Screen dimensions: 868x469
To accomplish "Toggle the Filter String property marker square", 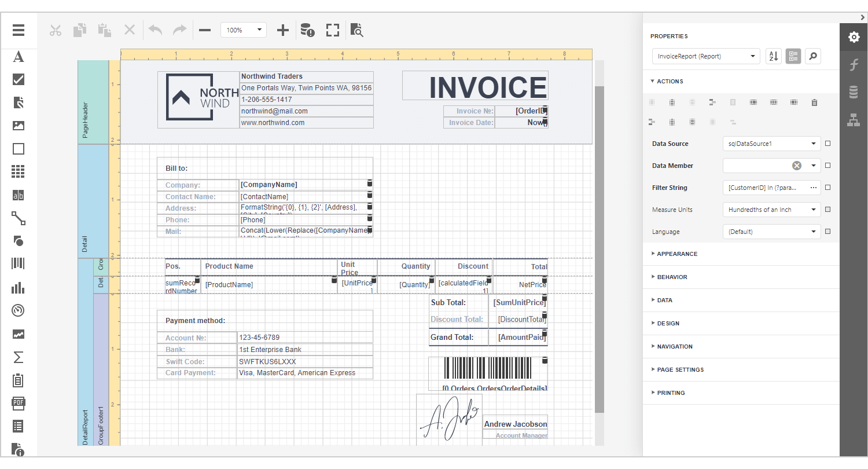I will click(x=827, y=188).
